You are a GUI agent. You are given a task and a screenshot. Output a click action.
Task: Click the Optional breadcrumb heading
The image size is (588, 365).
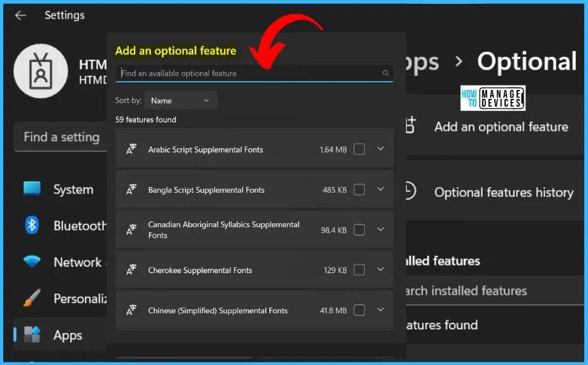(527, 61)
